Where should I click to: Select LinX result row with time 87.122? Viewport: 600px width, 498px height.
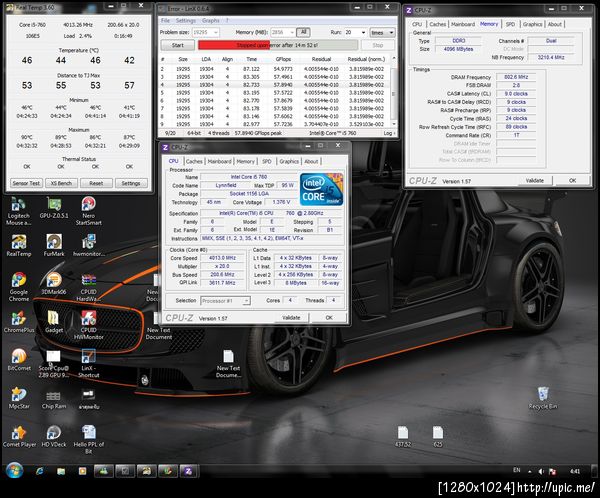[275, 69]
